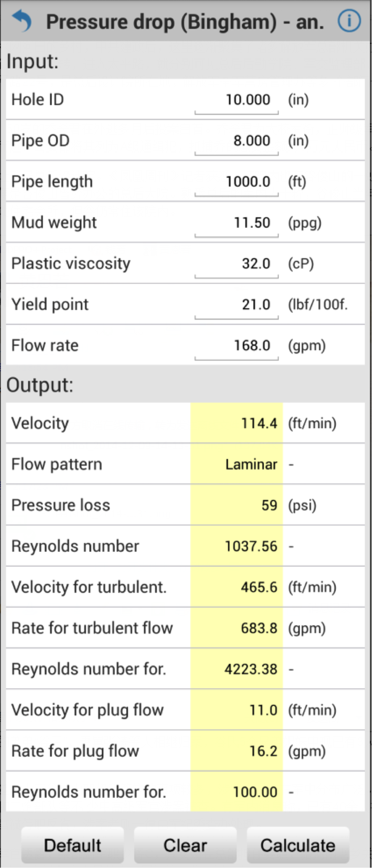Select the Pipe OD value field
The height and width of the screenshot is (868, 372).
(236, 141)
